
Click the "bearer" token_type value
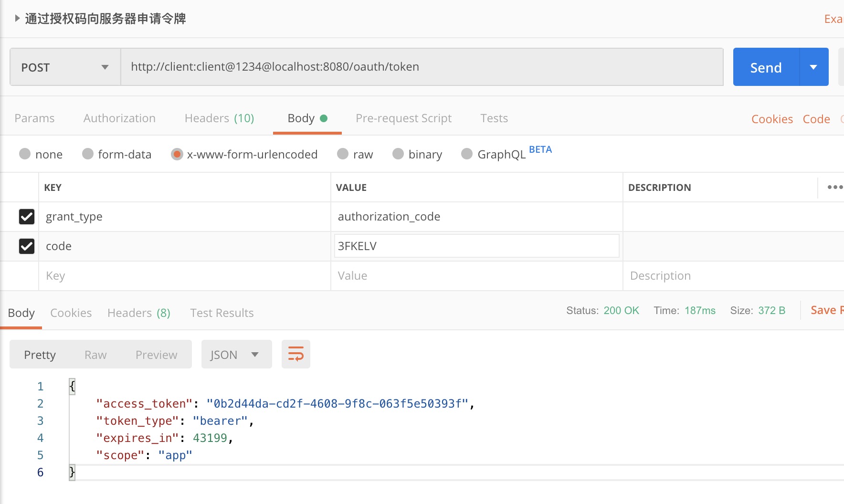(x=220, y=421)
